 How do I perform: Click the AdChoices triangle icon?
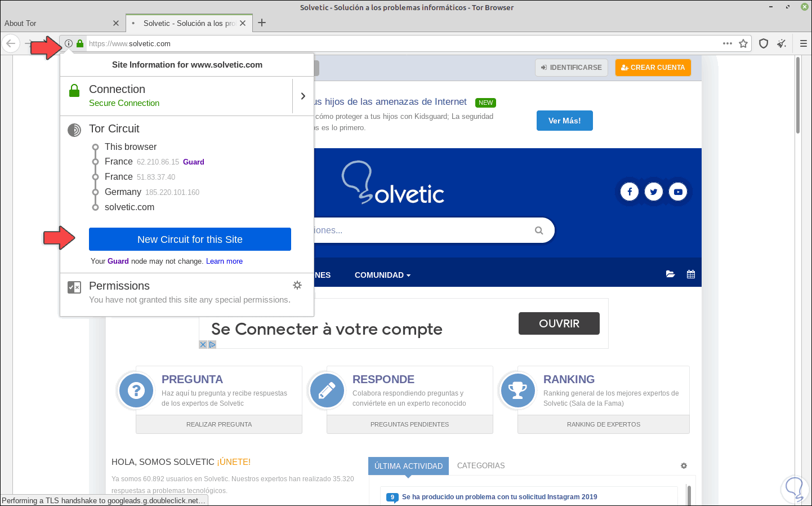(x=212, y=344)
